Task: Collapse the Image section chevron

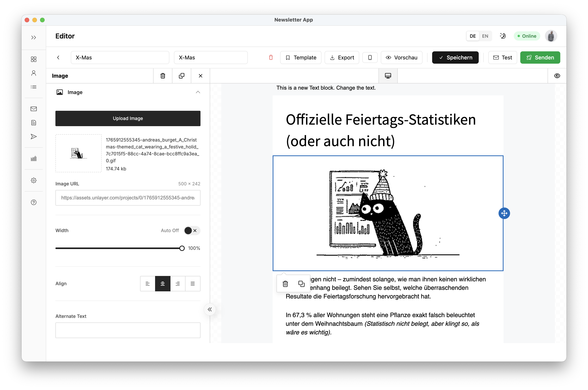Action: tap(198, 92)
